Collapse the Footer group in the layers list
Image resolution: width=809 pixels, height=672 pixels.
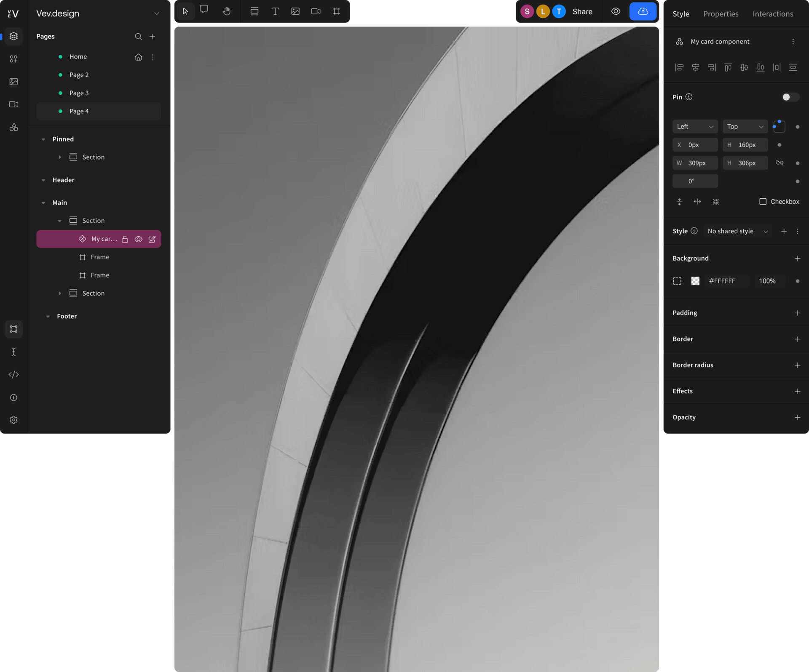pos(48,316)
